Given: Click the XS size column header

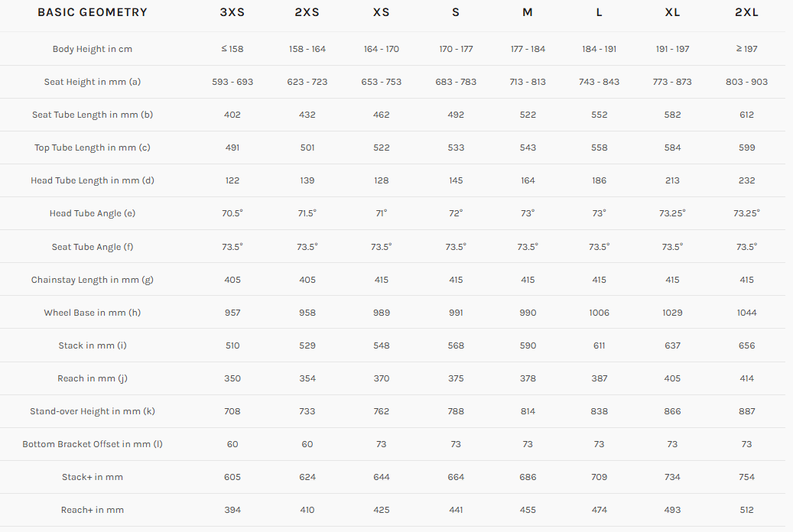Looking at the screenshot, I should 382,12.
